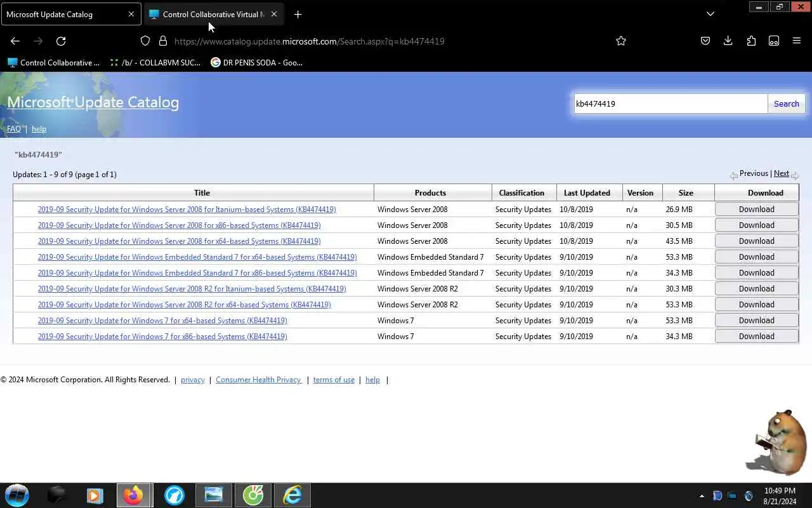Open the FAQ link
812x508 pixels.
point(14,129)
